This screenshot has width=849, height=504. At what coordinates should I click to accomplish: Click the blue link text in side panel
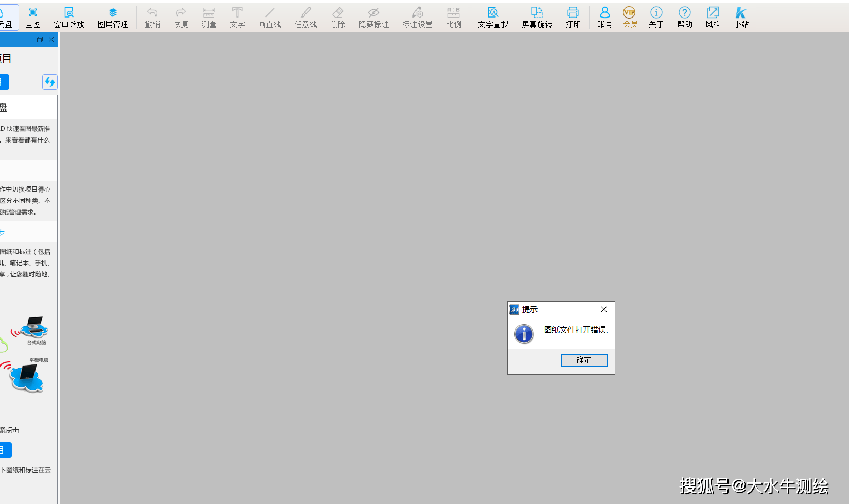pos(2,232)
